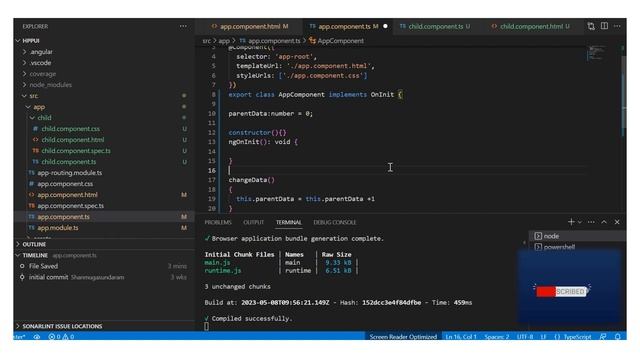This screenshot has height=360, width=640.
Task: Collapse the app folder
Action: 28,107
